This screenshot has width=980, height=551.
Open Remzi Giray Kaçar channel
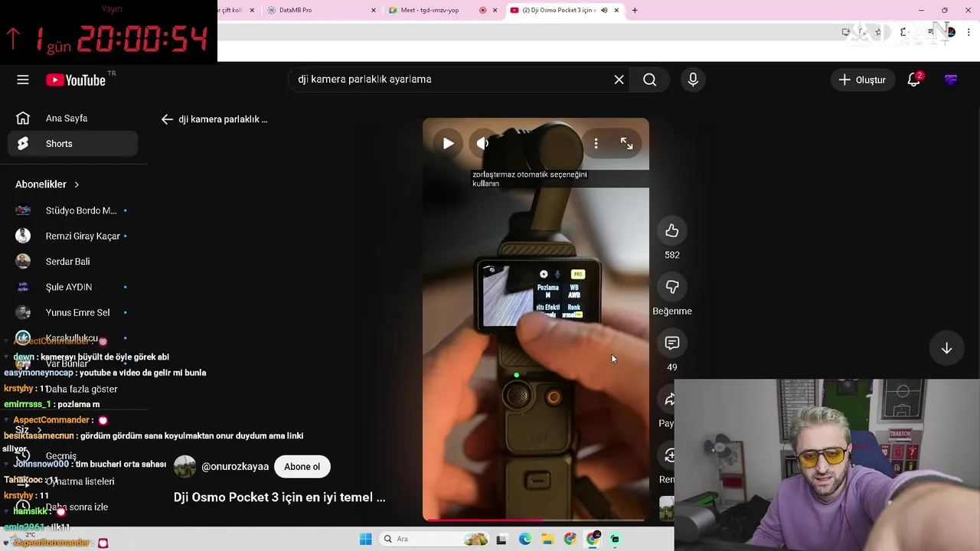(73, 236)
